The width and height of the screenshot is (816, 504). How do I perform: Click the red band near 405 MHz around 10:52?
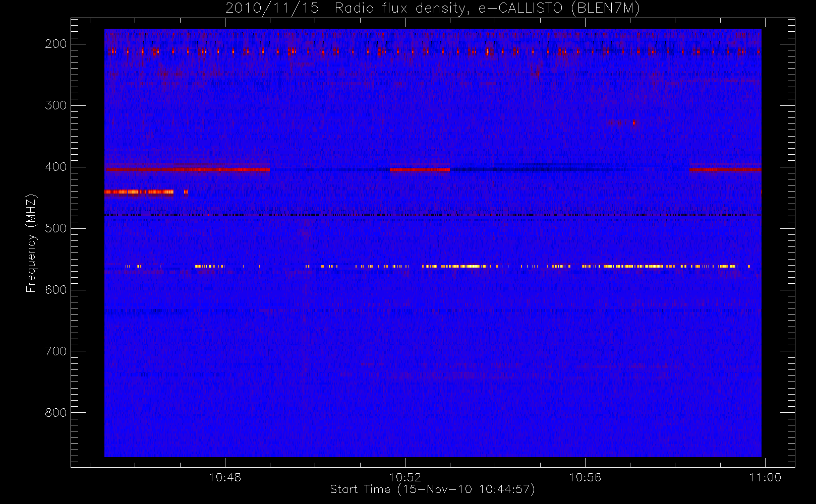tap(420, 170)
